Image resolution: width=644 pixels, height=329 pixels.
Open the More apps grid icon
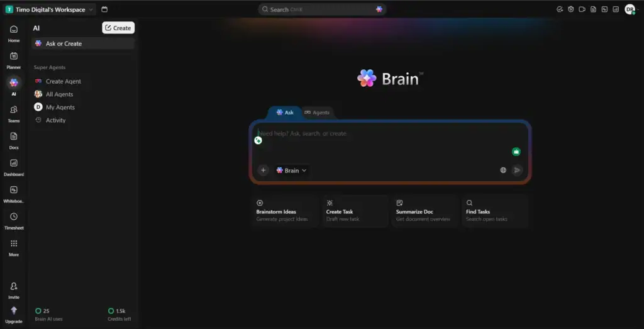14,247
